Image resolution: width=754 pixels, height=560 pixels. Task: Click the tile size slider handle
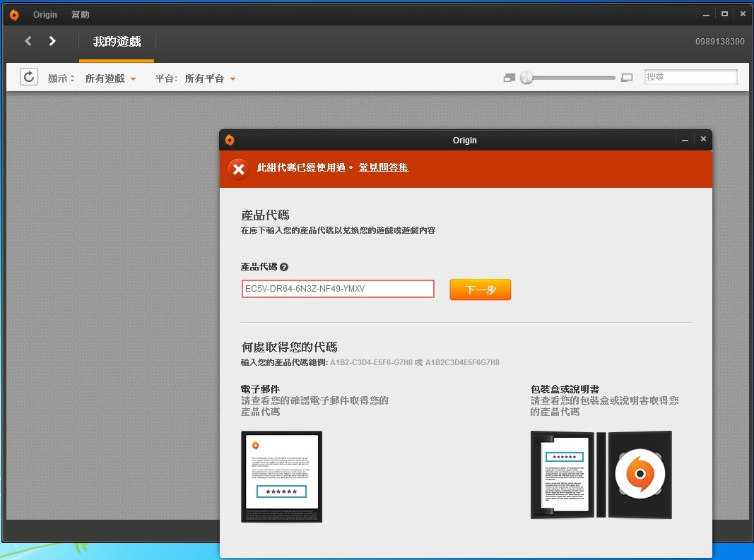coord(526,78)
